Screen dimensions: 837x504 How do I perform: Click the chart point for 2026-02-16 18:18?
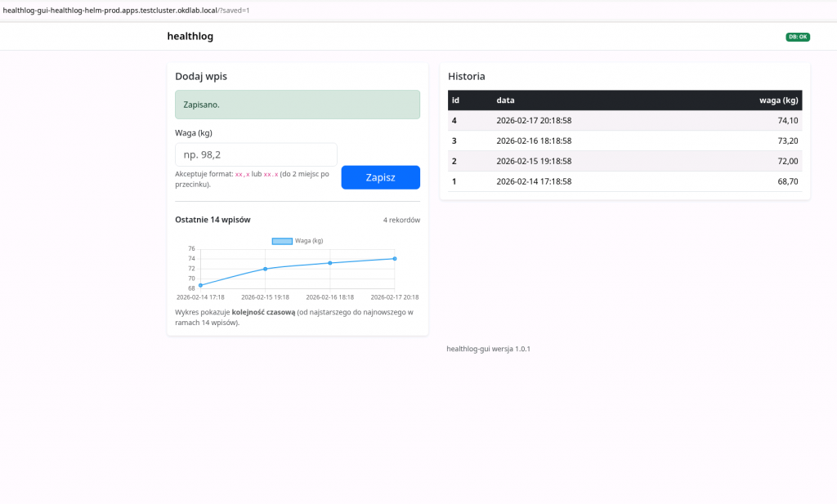330,263
